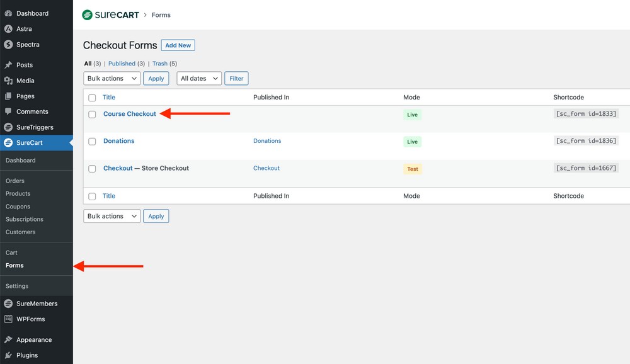Viewport: 630px width, 364px height.
Task: Open the top Bulk actions dropdown
Action: (112, 79)
